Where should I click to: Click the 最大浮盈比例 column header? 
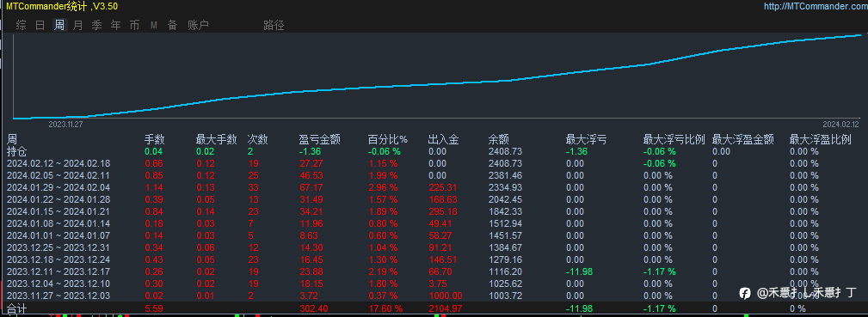coord(821,139)
